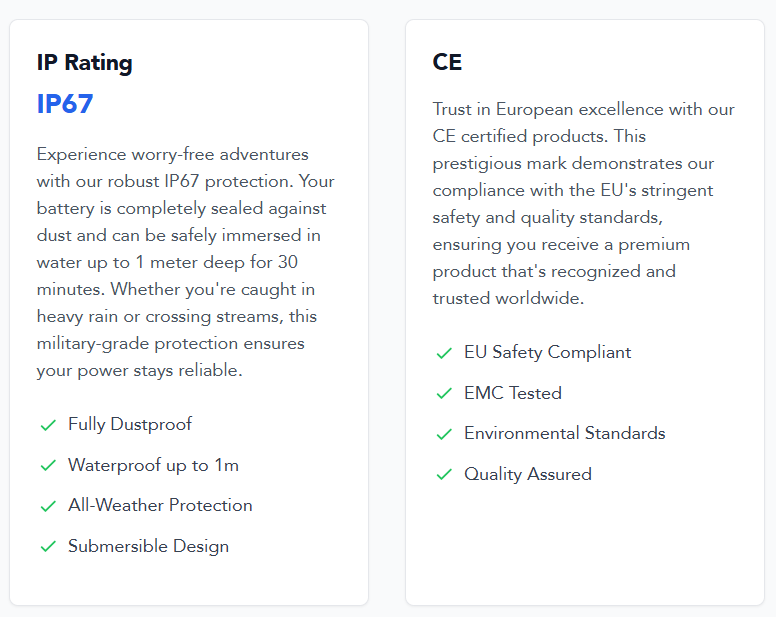776x617 pixels.
Task: Select the CE card heading
Action: [x=447, y=62]
